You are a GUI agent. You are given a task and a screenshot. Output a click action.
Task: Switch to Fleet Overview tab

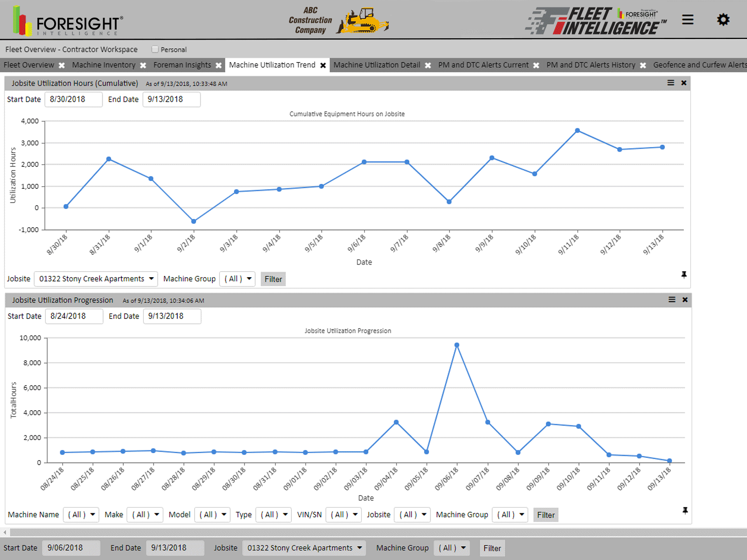click(29, 65)
